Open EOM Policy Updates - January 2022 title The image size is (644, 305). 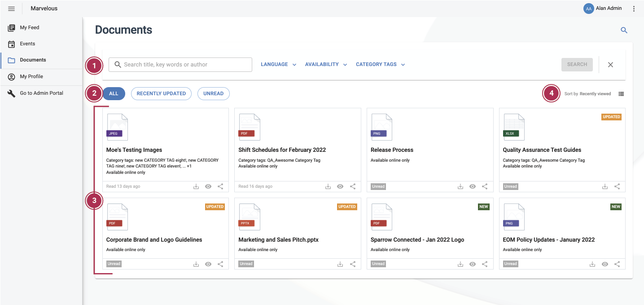549,240
